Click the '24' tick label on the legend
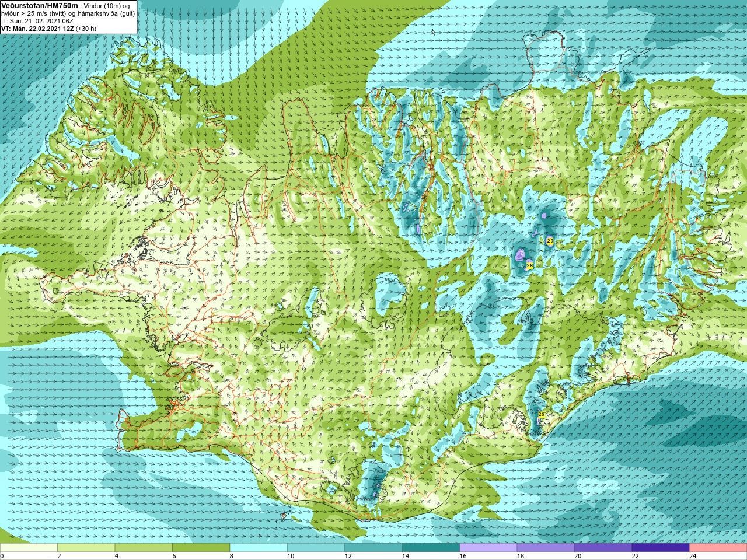 693,556
